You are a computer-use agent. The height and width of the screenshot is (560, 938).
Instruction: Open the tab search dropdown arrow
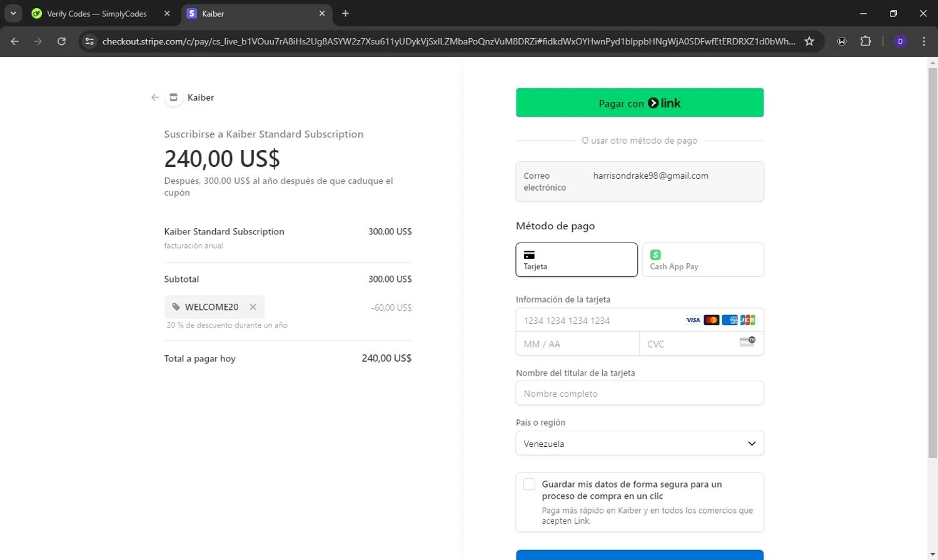pos(13,14)
